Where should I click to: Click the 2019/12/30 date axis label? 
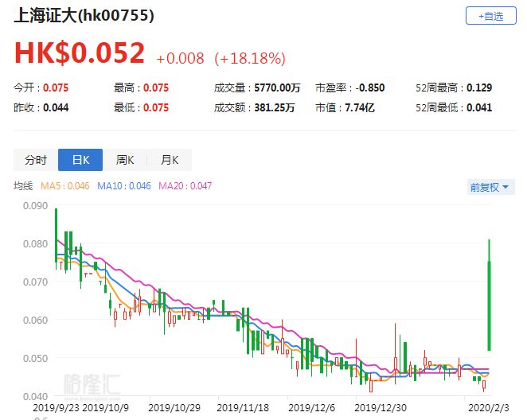point(381,408)
